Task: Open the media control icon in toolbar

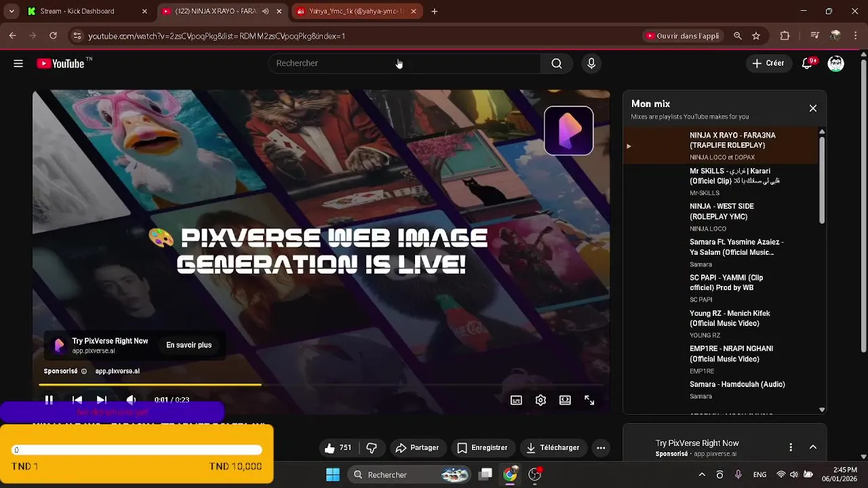Action: click(x=815, y=36)
